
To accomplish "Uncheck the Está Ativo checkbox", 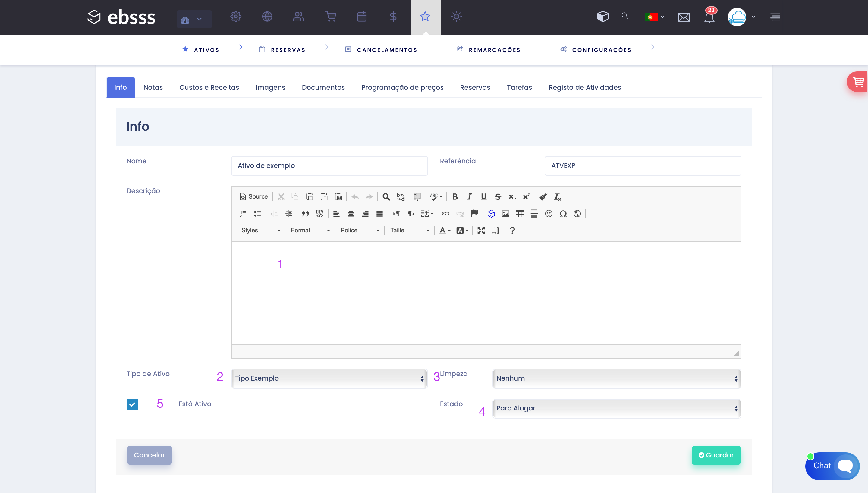I will point(132,404).
